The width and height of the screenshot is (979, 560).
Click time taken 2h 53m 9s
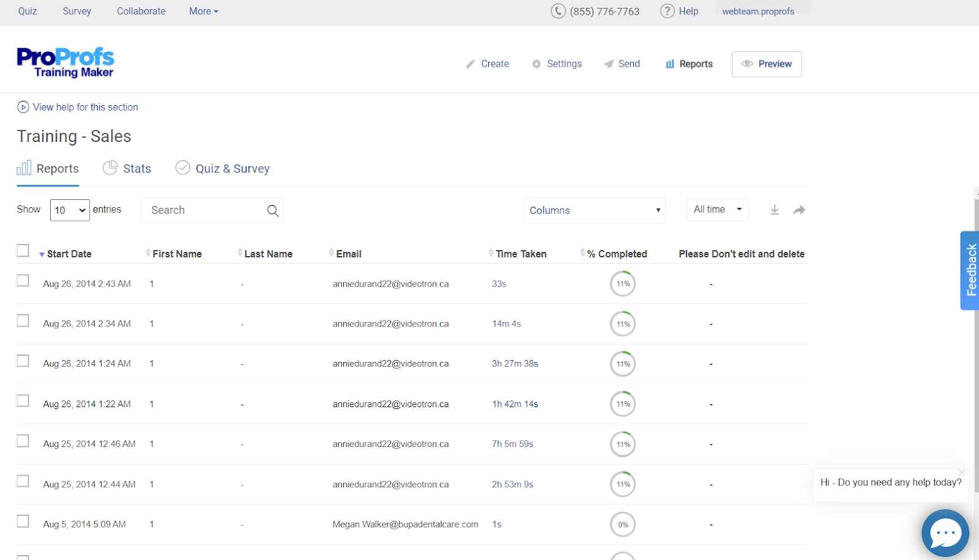pos(512,484)
